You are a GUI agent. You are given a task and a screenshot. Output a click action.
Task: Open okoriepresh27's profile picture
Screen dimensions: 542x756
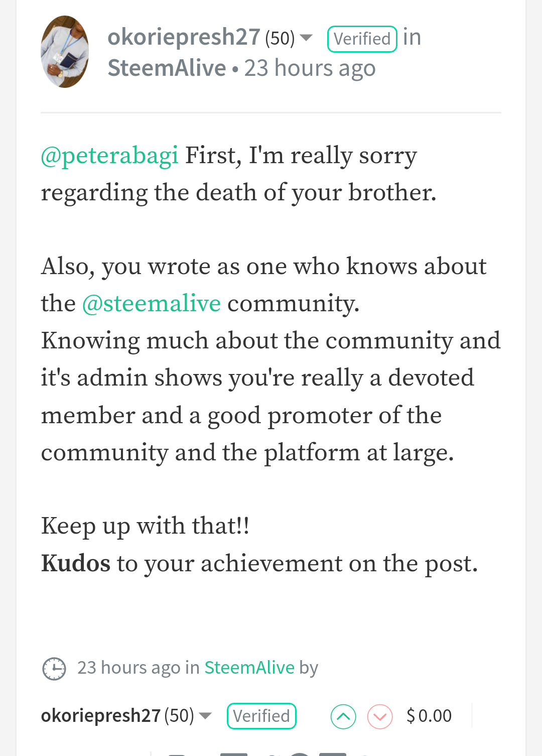pos(65,52)
